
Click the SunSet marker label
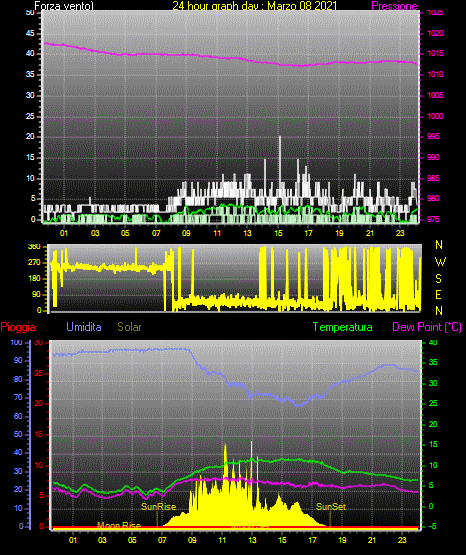pyautogui.click(x=331, y=507)
